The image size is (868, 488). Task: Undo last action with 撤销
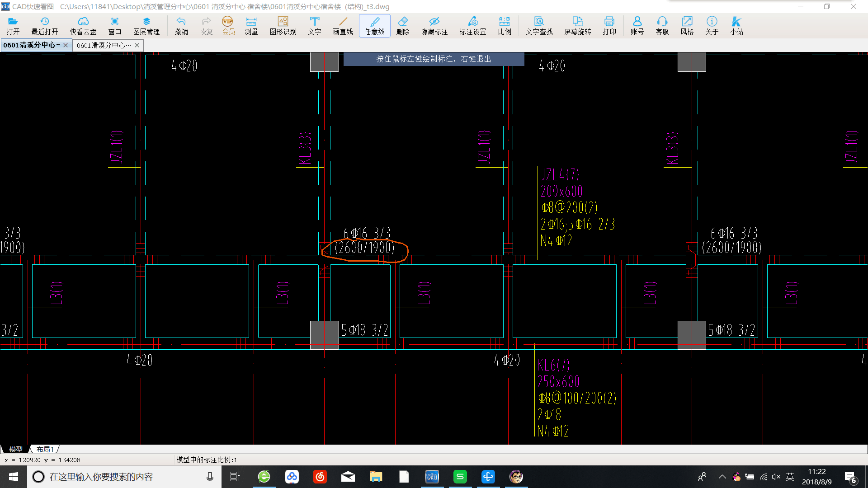[x=181, y=26]
